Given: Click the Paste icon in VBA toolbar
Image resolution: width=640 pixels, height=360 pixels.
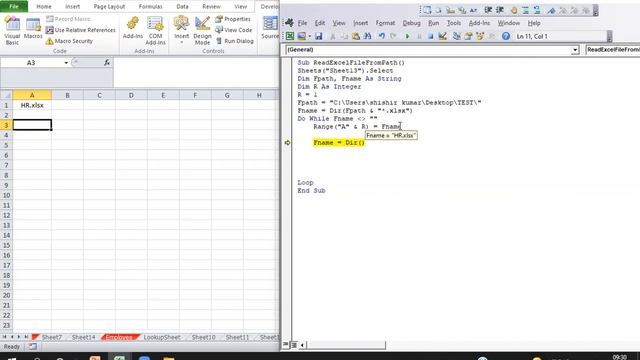Looking at the screenshot, I should 356,36.
